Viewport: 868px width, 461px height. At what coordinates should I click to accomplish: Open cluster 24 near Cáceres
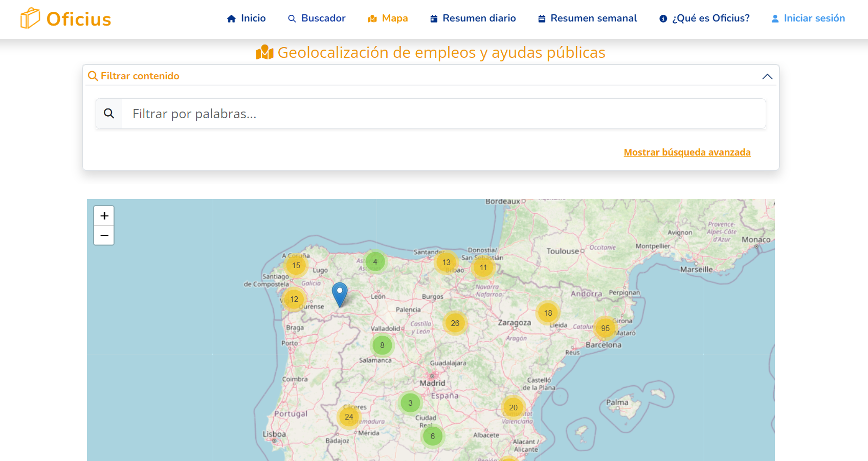pos(349,417)
